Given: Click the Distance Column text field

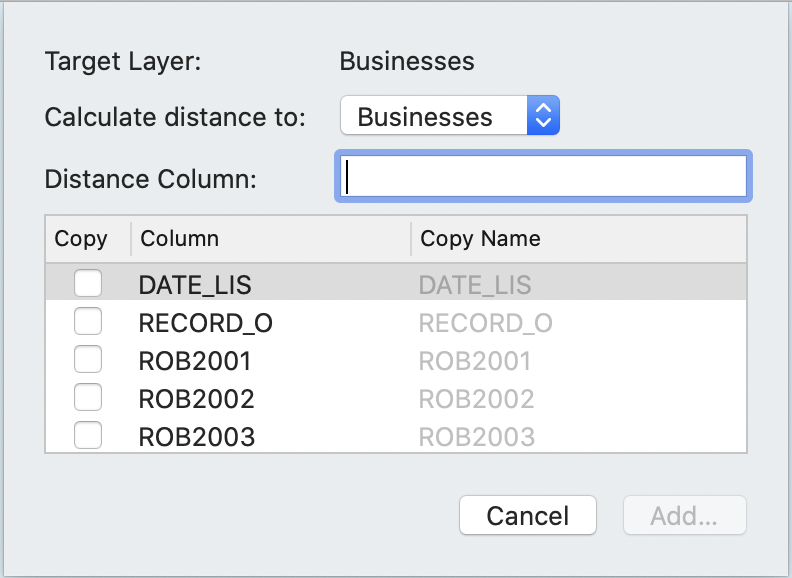Looking at the screenshot, I should point(543,176).
